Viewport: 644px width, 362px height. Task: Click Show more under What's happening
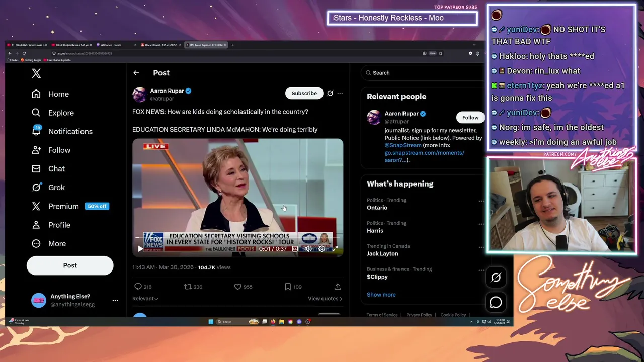(x=381, y=295)
